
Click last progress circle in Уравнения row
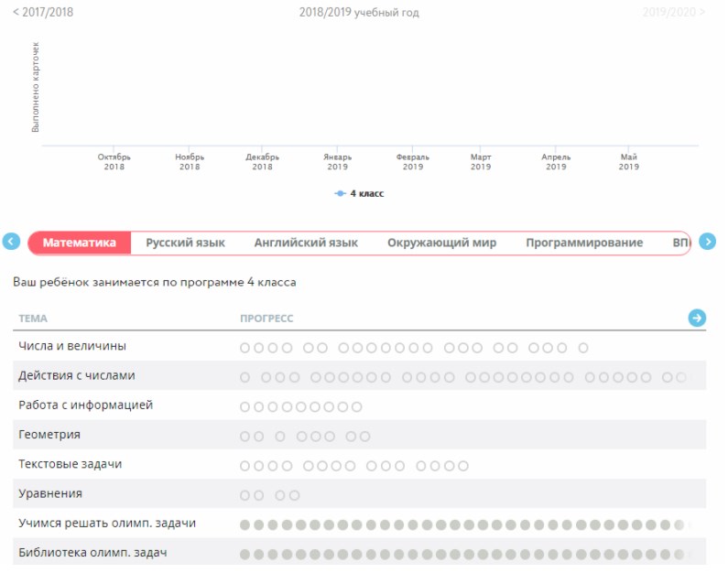(294, 495)
